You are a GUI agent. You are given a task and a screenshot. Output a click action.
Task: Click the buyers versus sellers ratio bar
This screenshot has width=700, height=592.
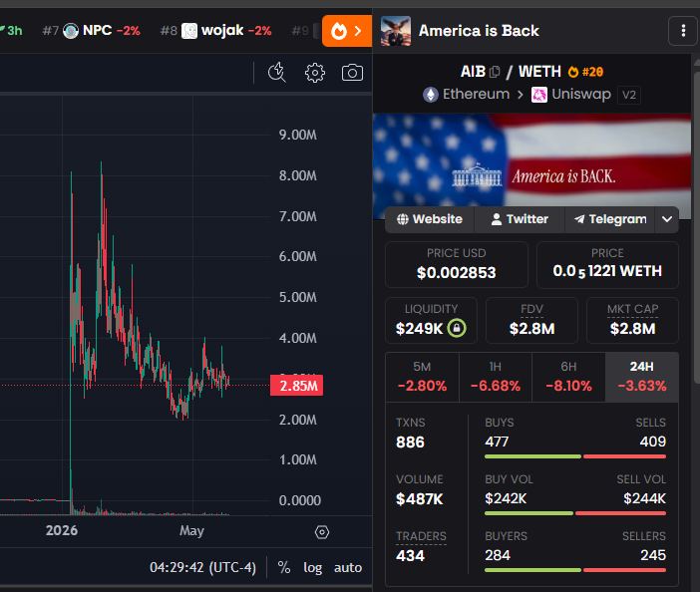click(575, 570)
